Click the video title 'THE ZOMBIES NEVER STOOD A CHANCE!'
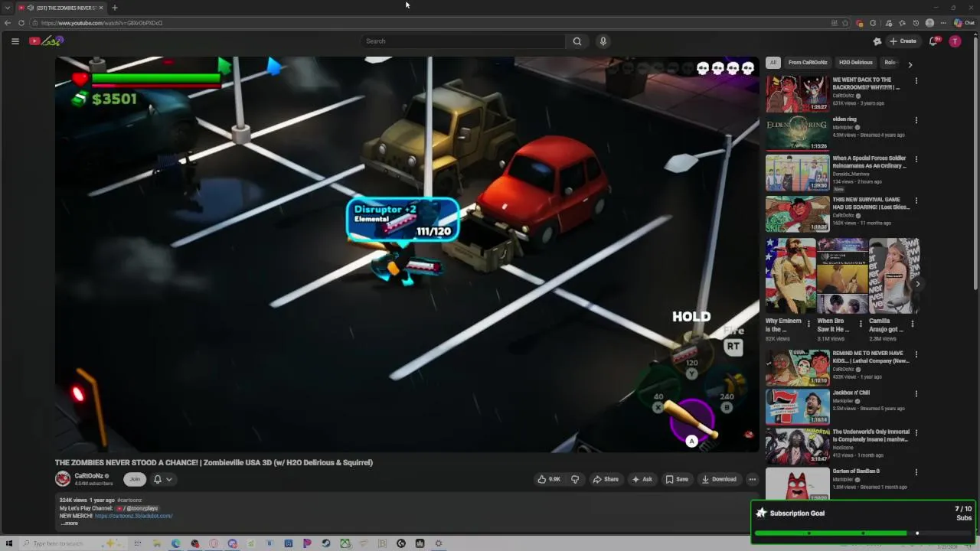 [x=214, y=462]
